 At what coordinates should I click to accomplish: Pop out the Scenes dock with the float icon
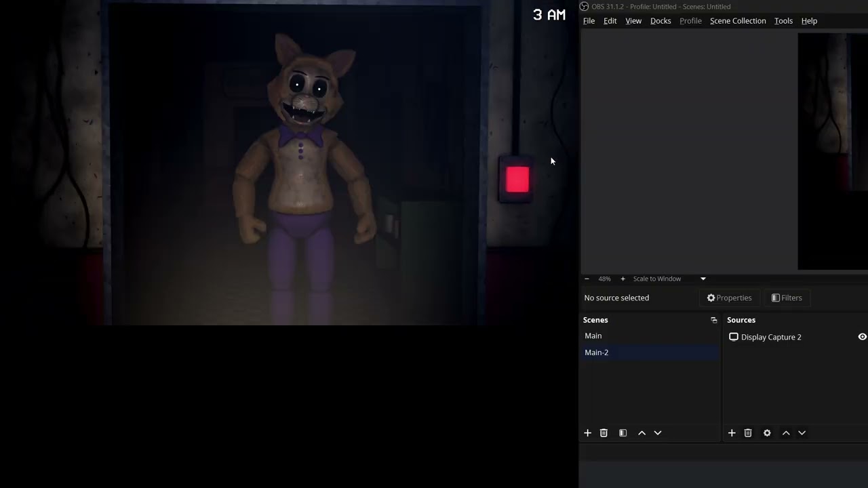click(713, 320)
